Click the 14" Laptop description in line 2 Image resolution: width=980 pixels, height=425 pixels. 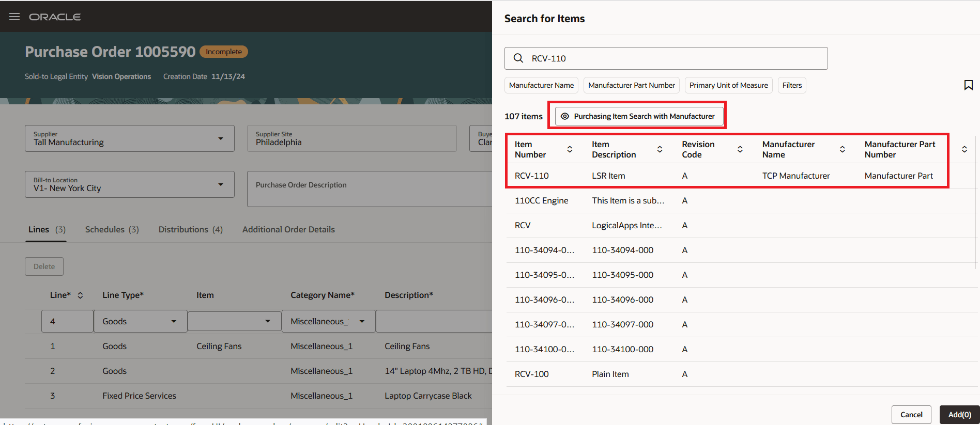[x=438, y=371]
